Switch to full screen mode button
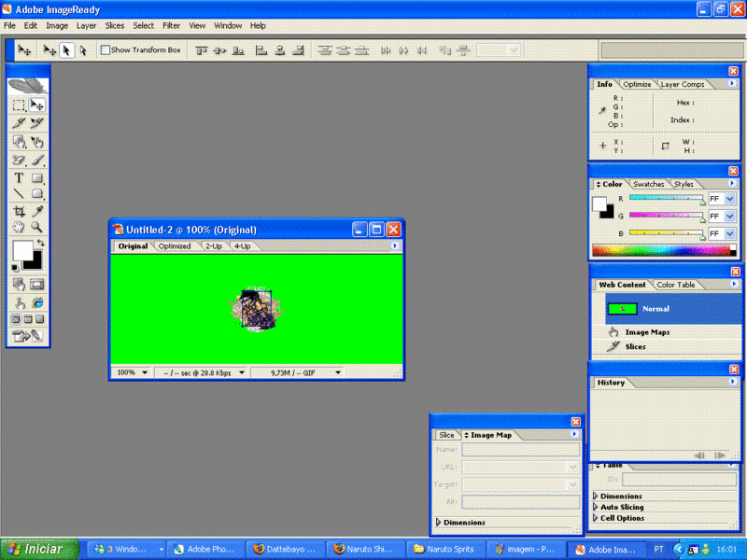Viewport: 747px width, 560px height. click(39, 319)
